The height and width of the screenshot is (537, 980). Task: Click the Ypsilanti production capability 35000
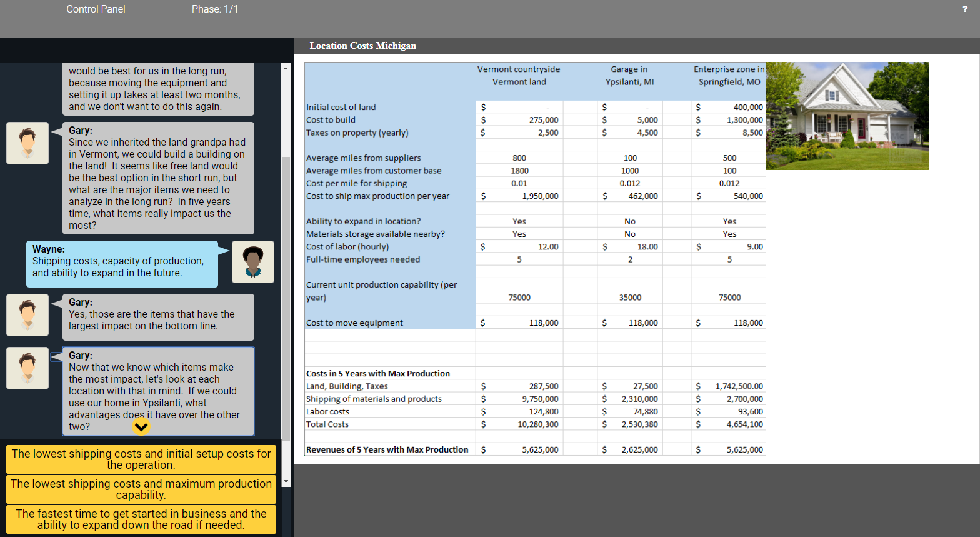pos(630,298)
